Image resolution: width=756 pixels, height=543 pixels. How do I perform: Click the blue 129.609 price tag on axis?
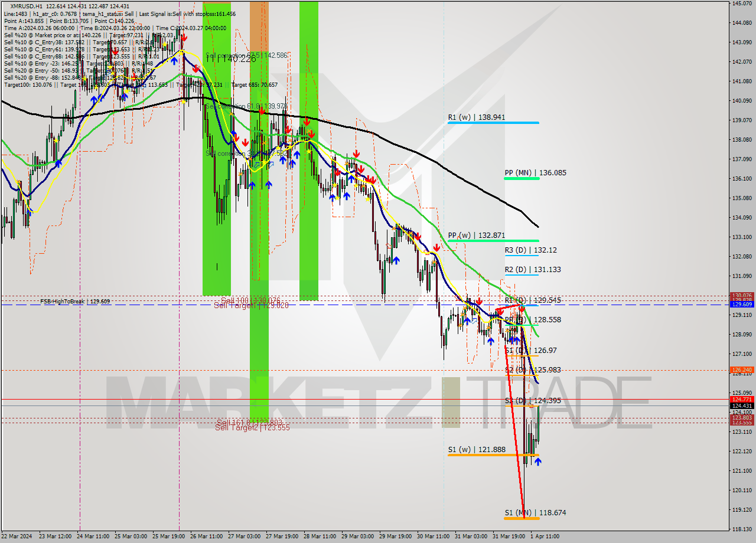742,304
